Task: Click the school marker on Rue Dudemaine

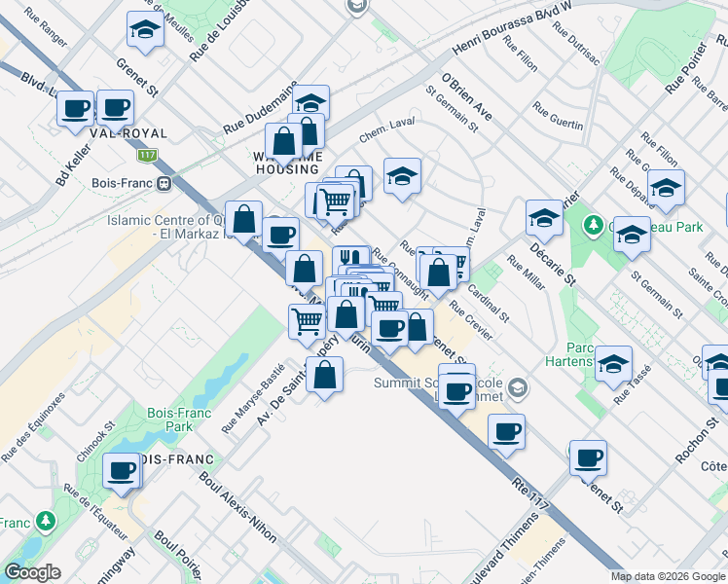Action: pyautogui.click(x=311, y=103)
